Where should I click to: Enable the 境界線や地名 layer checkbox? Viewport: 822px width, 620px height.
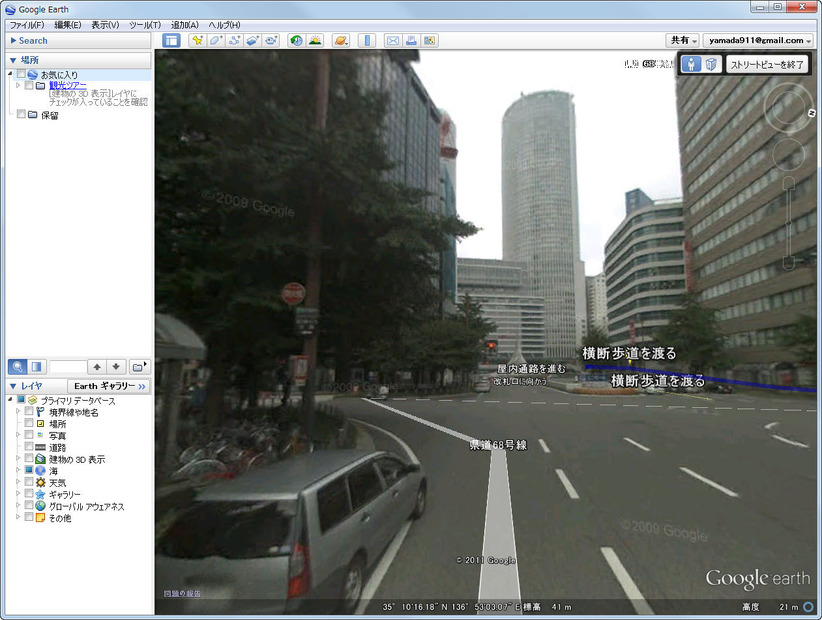[29, 412]
